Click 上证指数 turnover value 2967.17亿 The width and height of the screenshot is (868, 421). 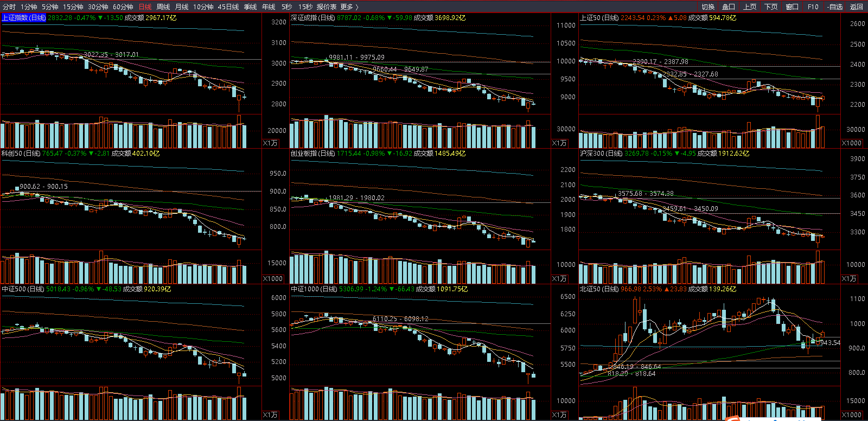point(161,18)
